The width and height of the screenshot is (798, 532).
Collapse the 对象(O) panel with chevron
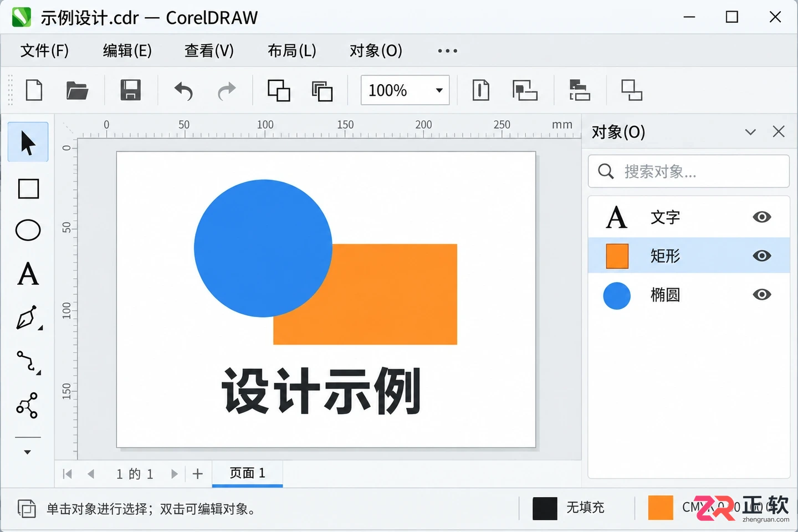point(750,132)
